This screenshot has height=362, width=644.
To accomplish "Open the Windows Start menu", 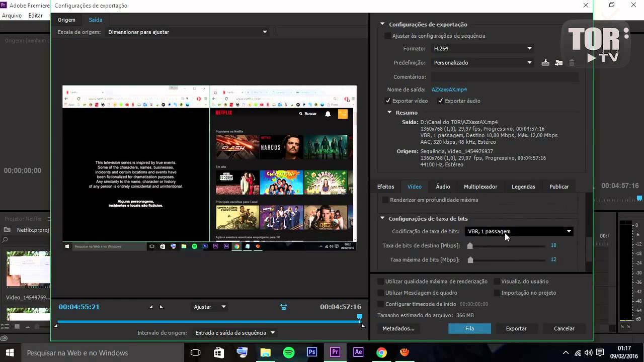I will (x=10, y=352).
